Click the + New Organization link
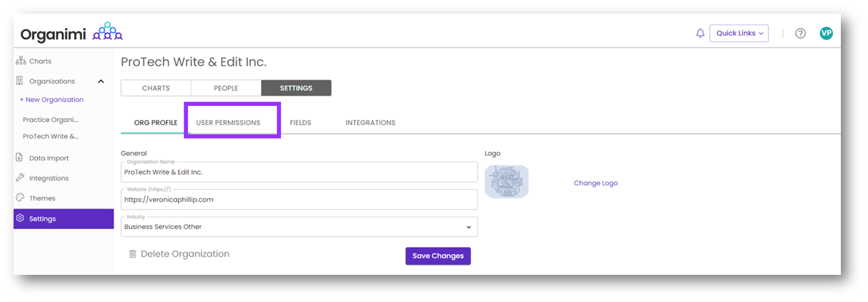 point(52,100)
